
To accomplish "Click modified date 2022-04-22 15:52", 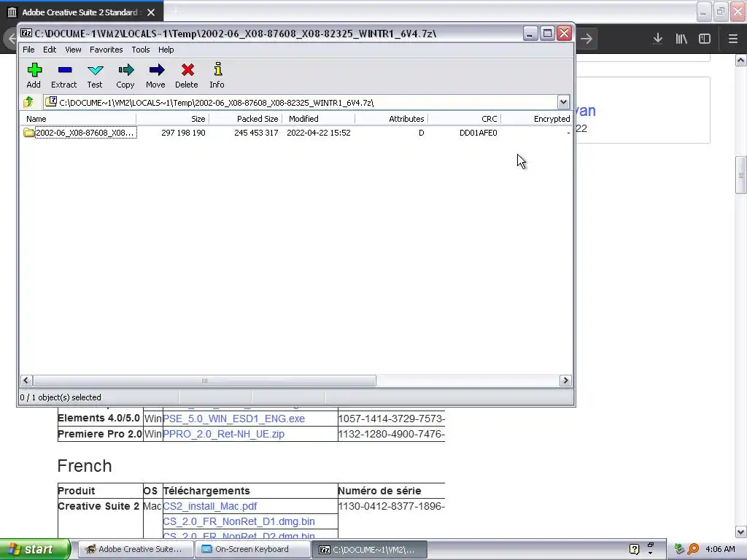I will coord(319,133).
